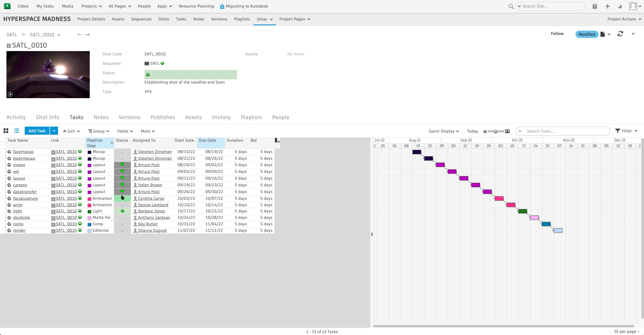The width and height of the screenshot is (644, 335).
Task: Switch to the Versions detail tab
Action: pyautogui.click(x=129, y=117)
